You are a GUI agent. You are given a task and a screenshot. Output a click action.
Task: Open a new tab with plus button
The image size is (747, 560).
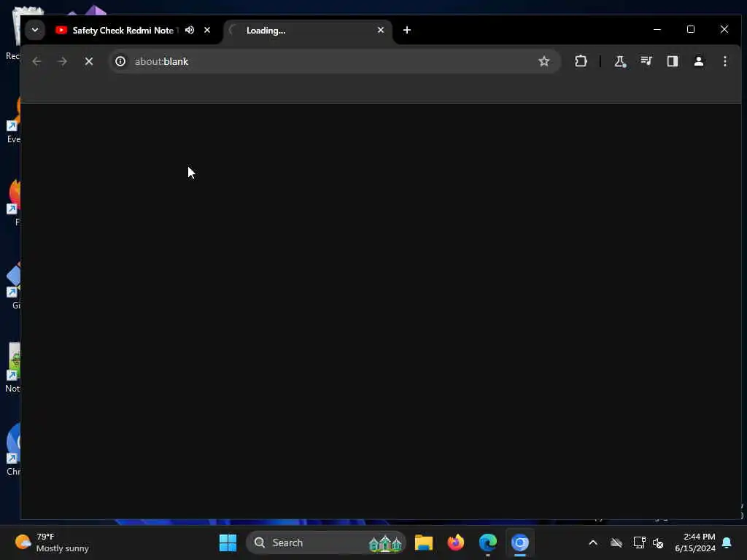click(407, 30)
